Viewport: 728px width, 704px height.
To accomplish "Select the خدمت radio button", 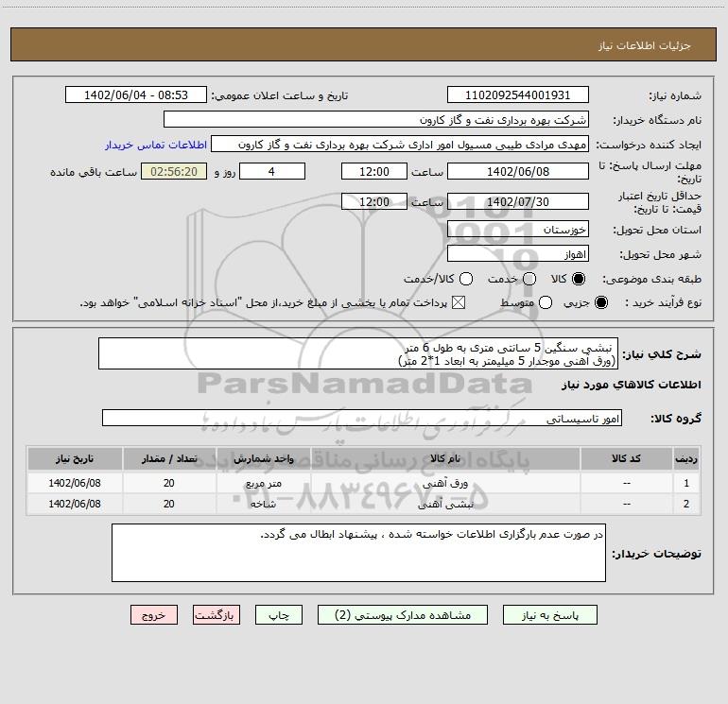I will click(x=529, y=279).
